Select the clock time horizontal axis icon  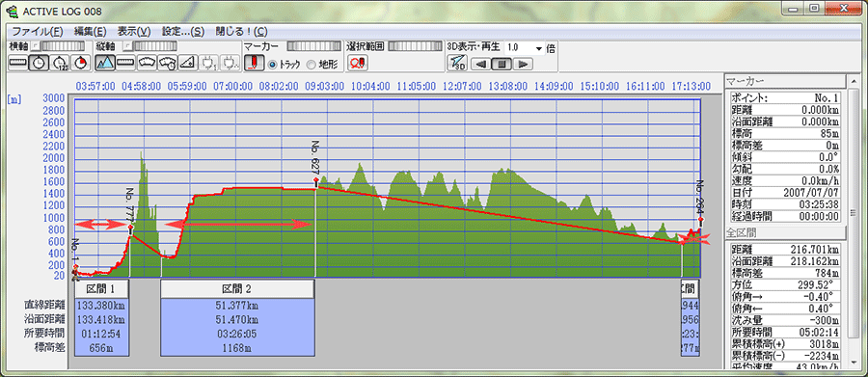tap(39, 63)
